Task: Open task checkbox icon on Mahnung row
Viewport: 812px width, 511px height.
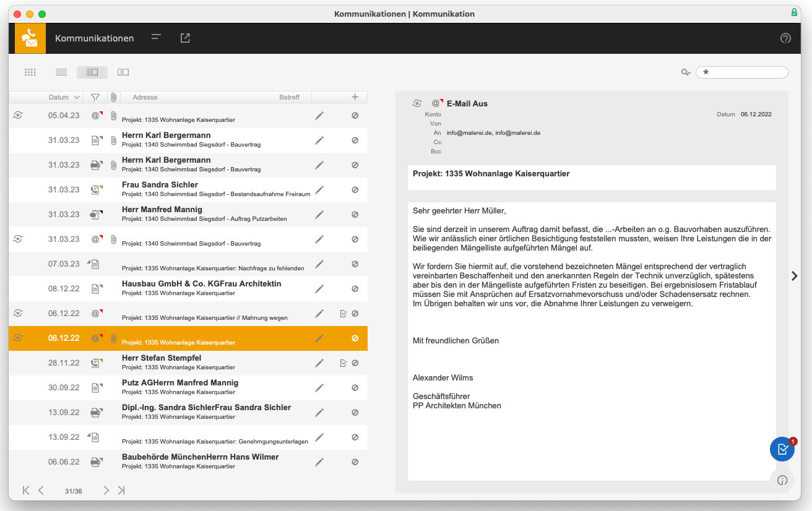Action: click(x=343, y=314)
